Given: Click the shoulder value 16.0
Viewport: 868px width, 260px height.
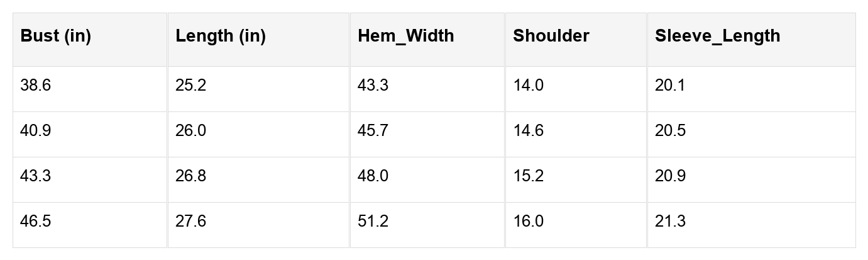Looking at the screenshot, I should [x=529, y=222].
